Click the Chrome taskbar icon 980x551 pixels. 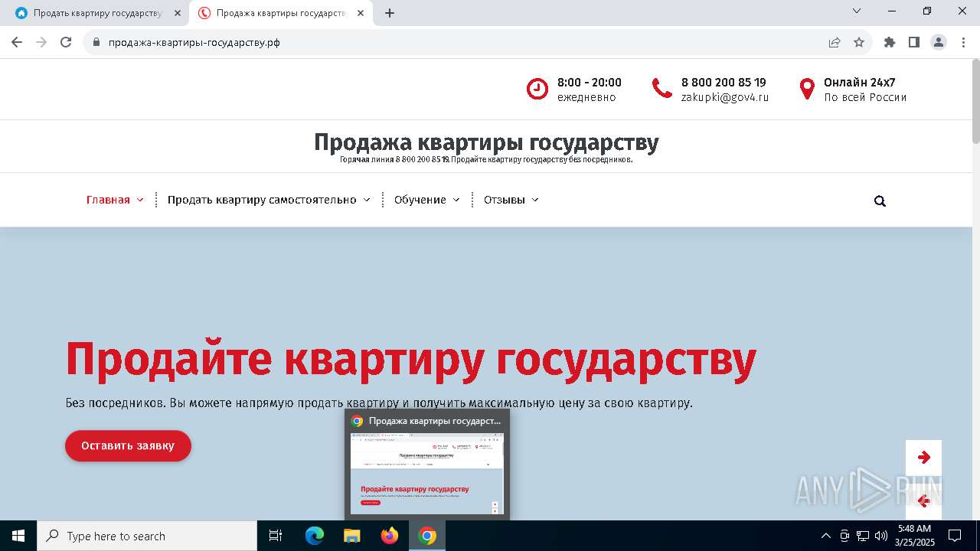(x=427, y=536)
